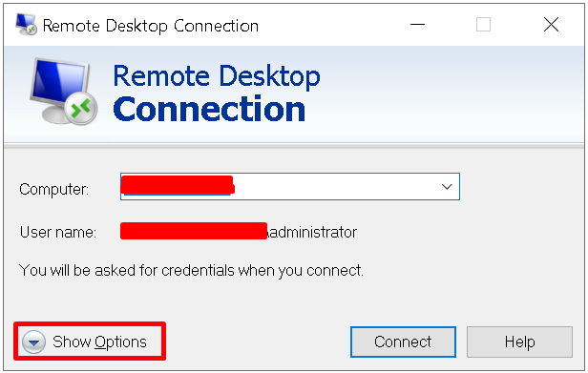
Task: Close the Remote Desktop Connection window
Action: (x=551, y=25)
